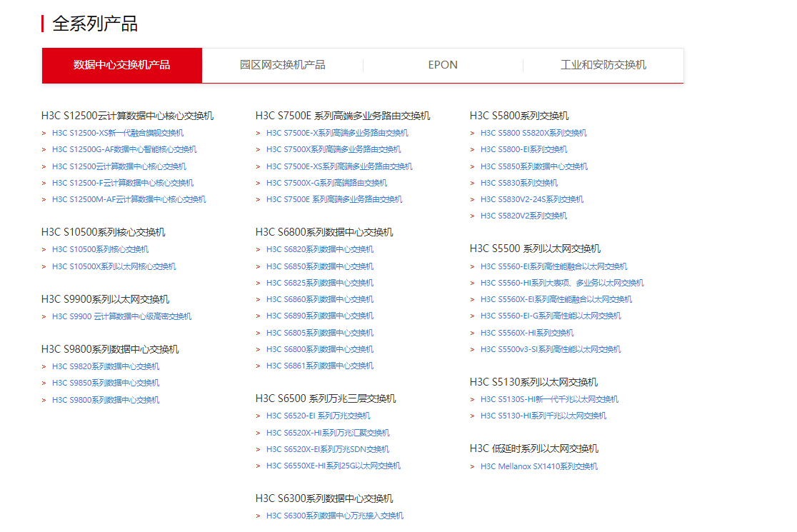Open H3C S7500X-G系列高端路由交换机 link

[x=327, y=183]
